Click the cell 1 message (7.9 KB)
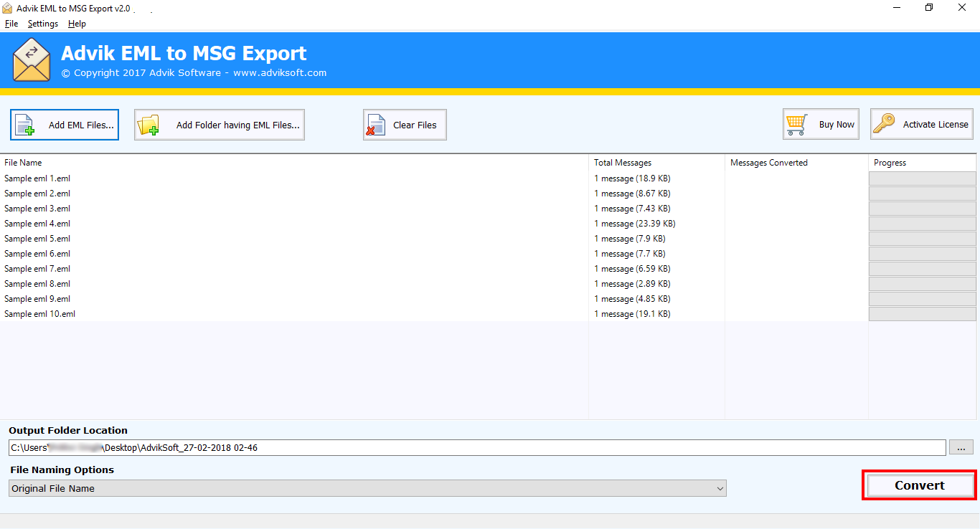 tap(629, 239)
